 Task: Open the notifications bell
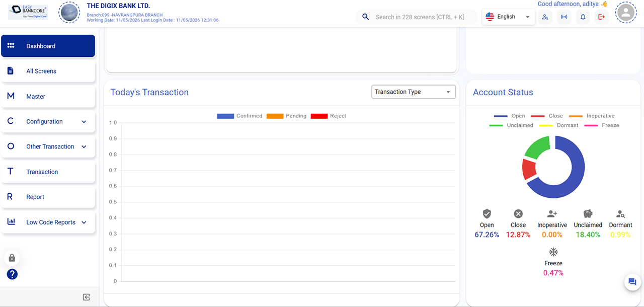coord(583,17)
